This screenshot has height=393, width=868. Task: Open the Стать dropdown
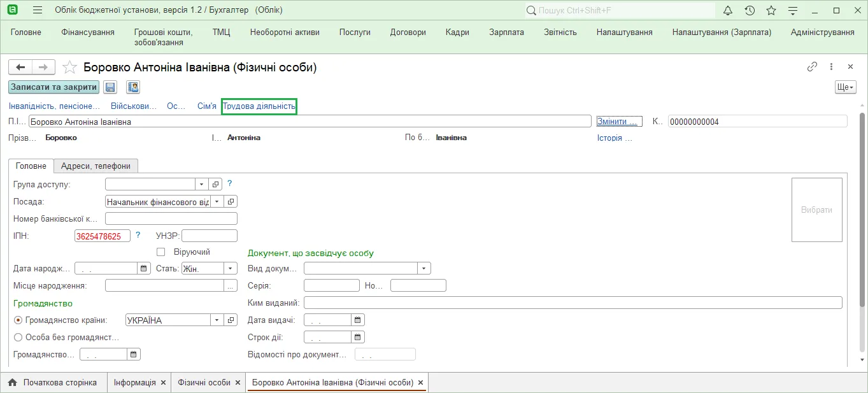(x=231, y=269)
